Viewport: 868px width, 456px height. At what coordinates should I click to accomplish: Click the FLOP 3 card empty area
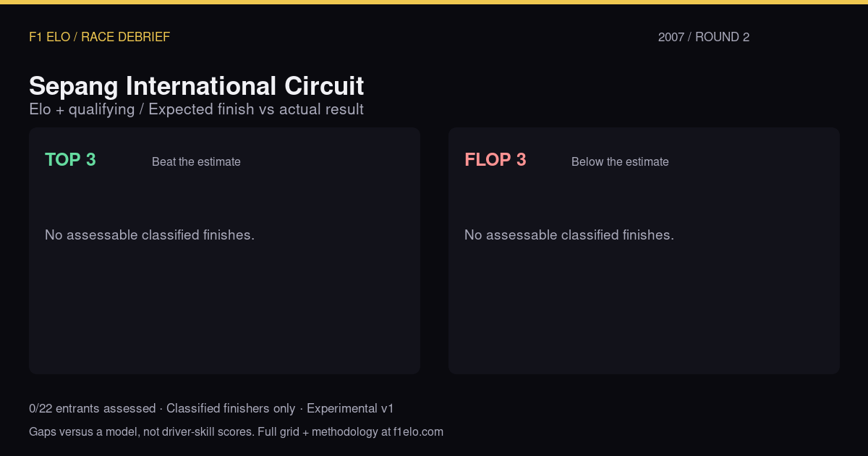pos(644,311)
